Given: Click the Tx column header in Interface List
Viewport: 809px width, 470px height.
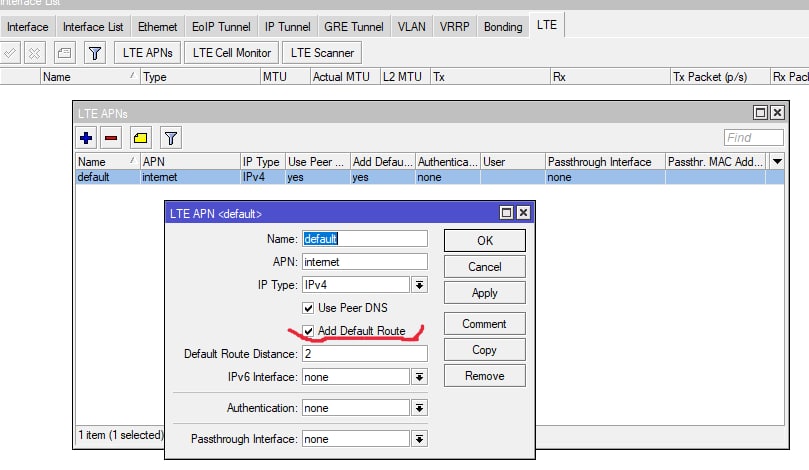Looking at the screenshot, I should pos(490,77).
